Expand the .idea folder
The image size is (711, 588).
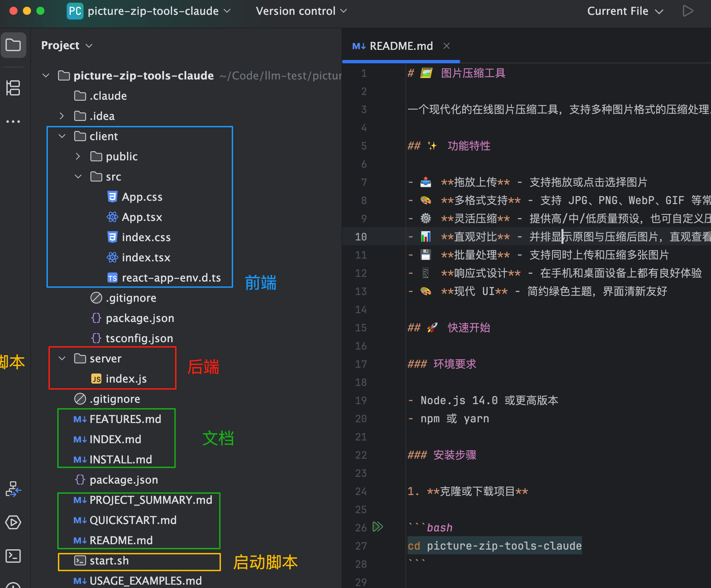[x=62, y=116]
